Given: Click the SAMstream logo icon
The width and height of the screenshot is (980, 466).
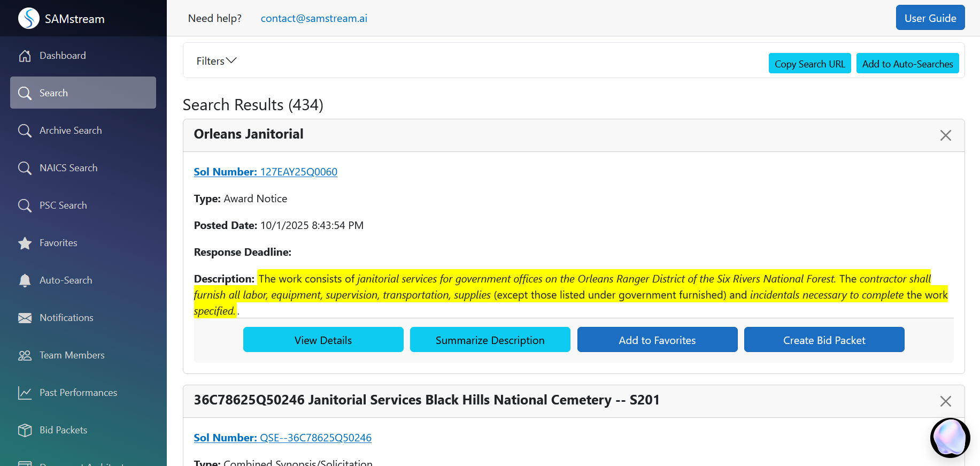Looking at the screenshot, I should 29,18.
